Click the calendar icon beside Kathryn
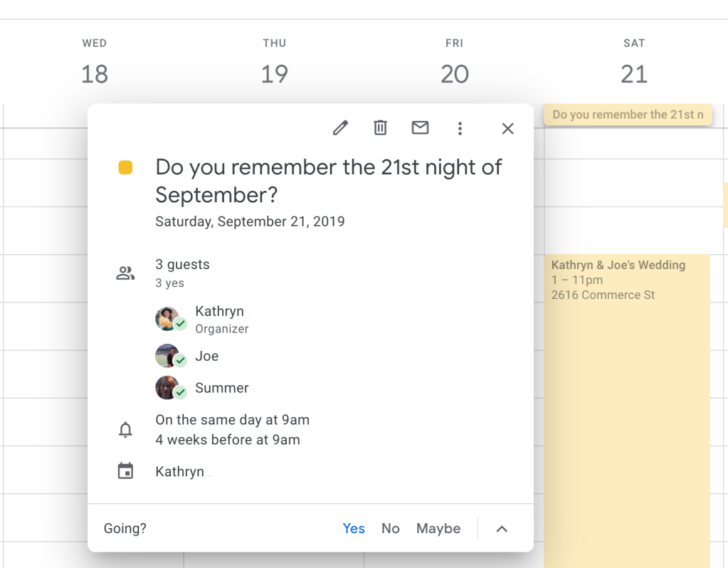Viewport: 728px width, 568px height. coord(125,471)
